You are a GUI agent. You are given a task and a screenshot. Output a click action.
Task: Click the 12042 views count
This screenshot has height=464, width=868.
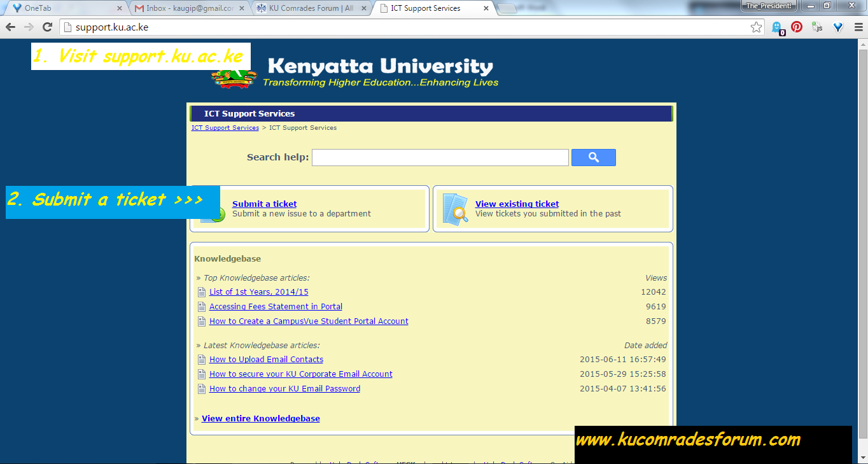click(x=654, y=292)
